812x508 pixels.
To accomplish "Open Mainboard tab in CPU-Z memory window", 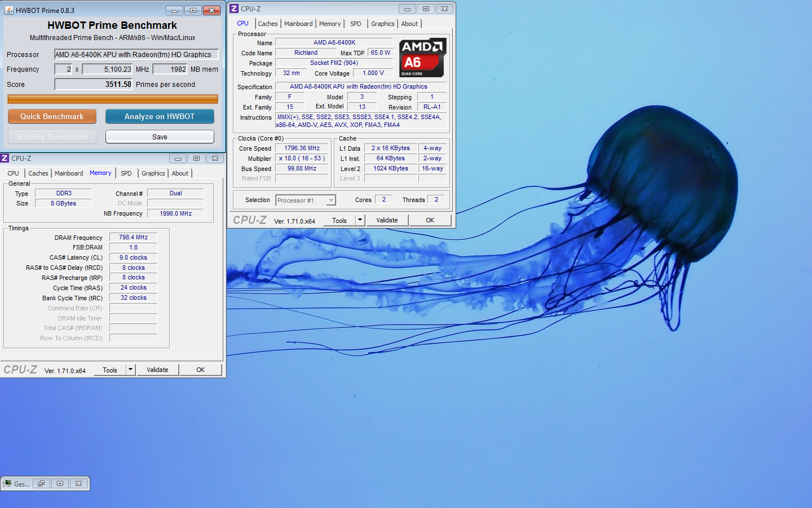I will [69, 173].
